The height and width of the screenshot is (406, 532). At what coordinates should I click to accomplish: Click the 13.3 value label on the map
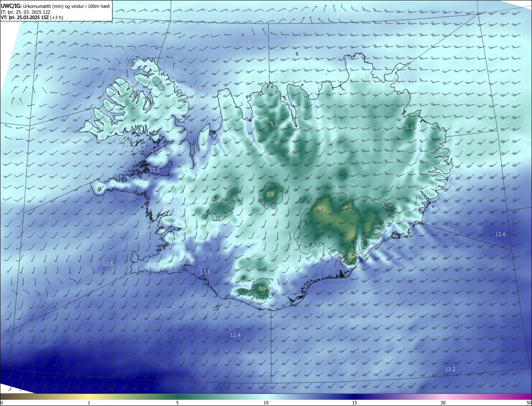(154, 170)
